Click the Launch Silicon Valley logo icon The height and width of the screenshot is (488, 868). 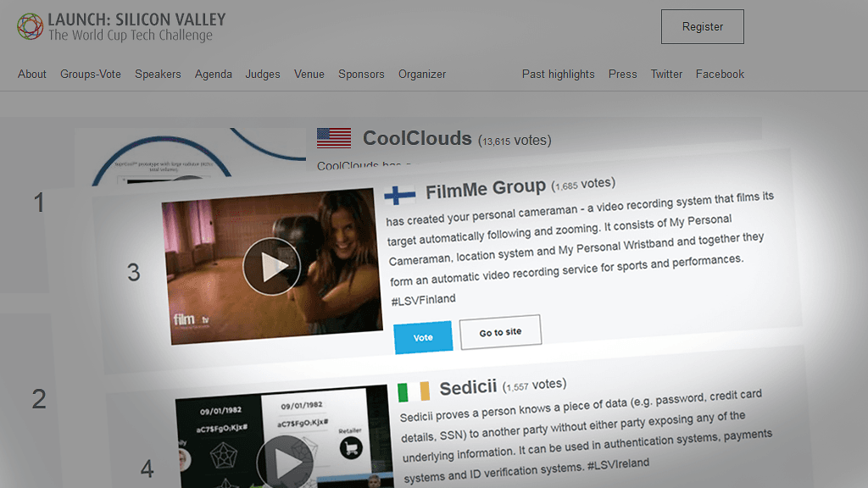point(30,26)
